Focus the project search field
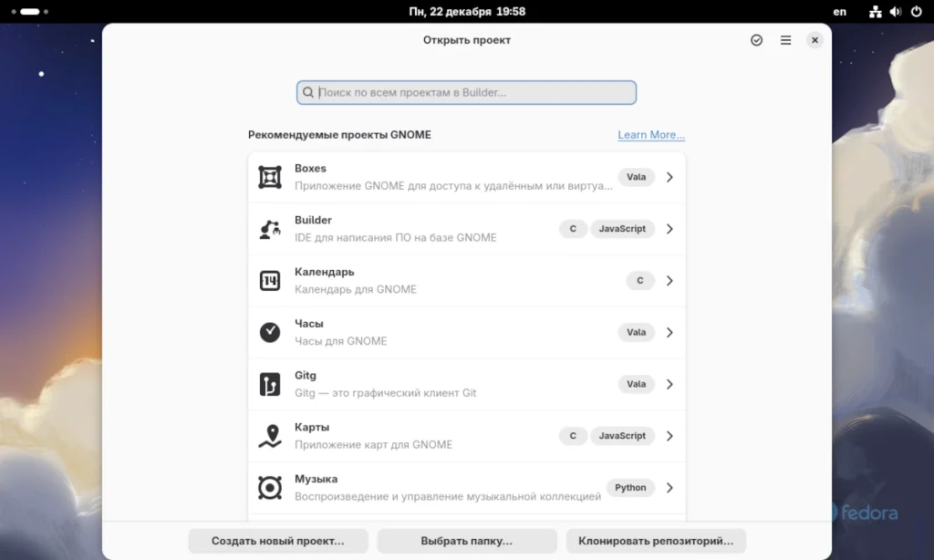The height and width of the screenshot is (560, 934). [466, 92]
